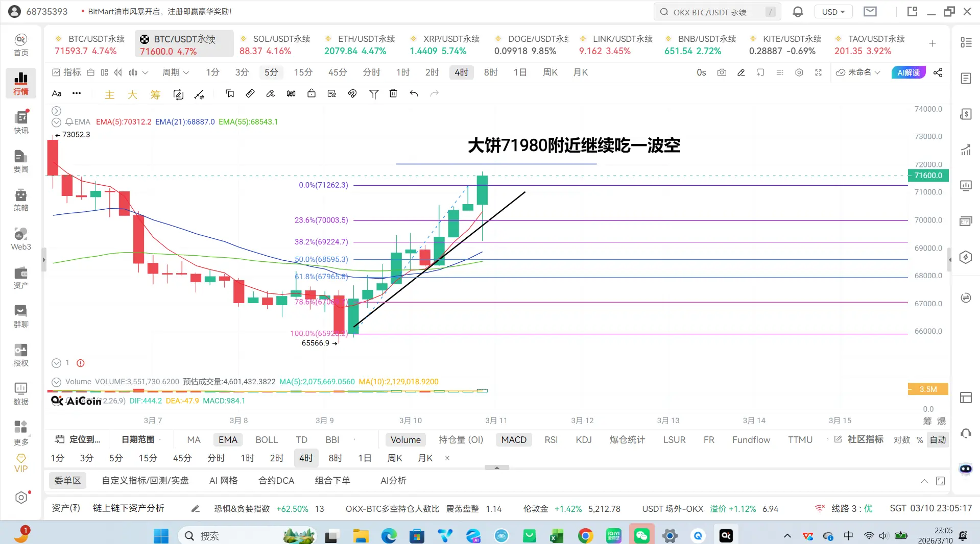Toggle chart fullscreen mode
Screen dimensions: 980x544
(x=818, y=72)
